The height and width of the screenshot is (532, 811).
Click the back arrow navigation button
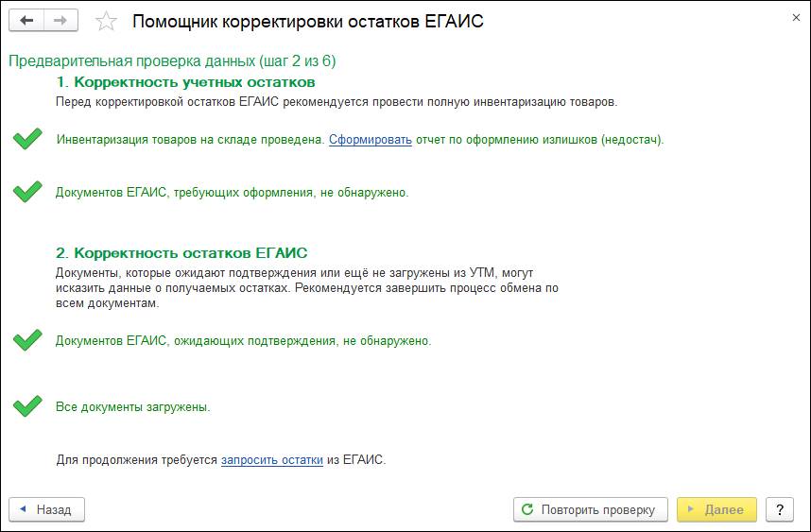pos(26,21)
